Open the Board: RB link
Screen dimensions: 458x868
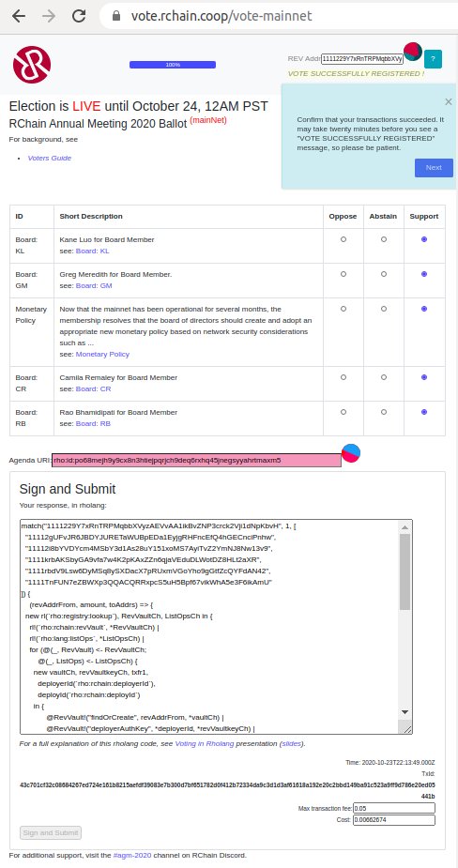[93, 423]
